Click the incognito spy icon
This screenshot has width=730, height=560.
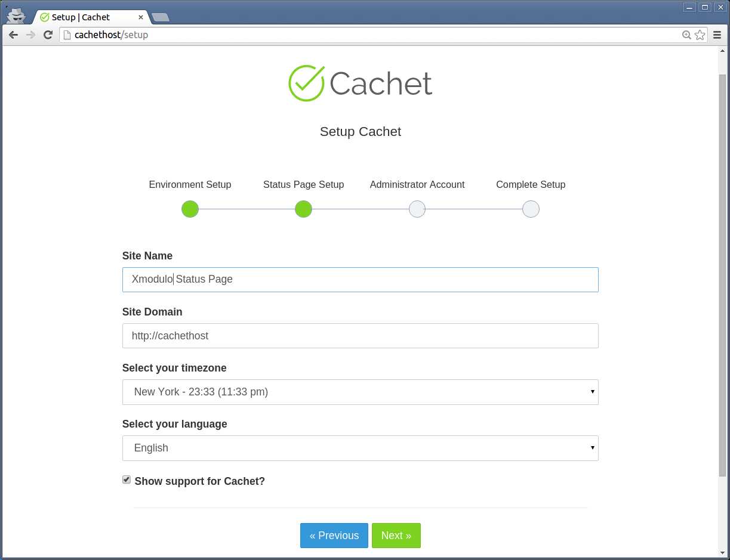click(x=16, y=15)
